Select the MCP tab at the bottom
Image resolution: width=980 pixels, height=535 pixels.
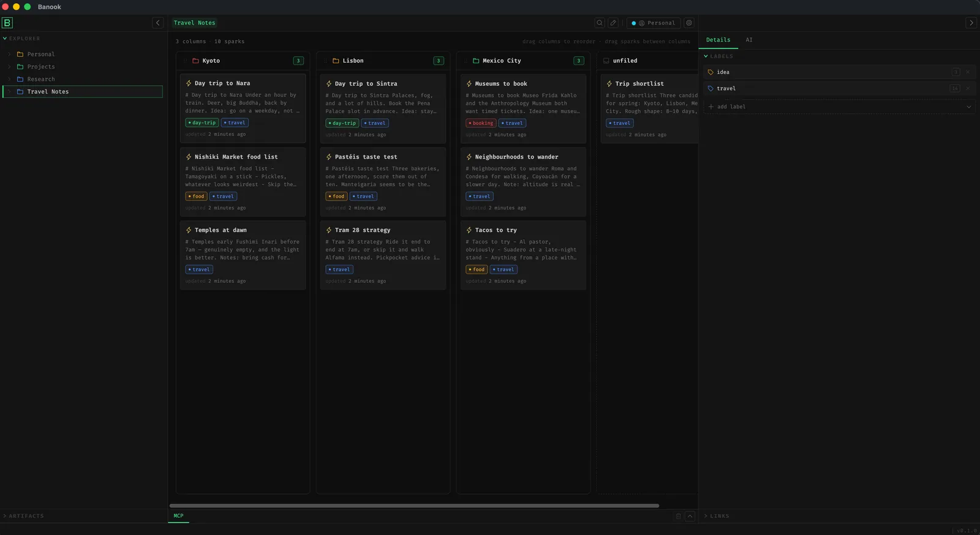pyautogui.click(x=179, y=516)
